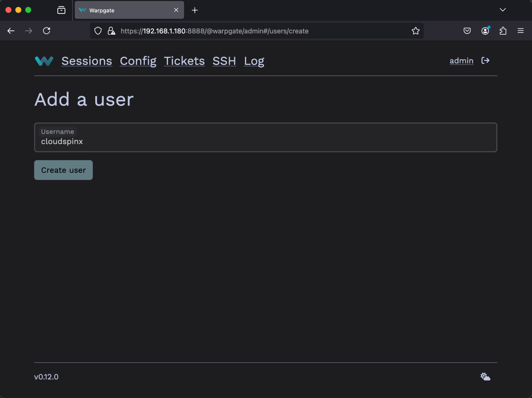Screen dimensions: 532x398
Task: Log out using the logout icon
Action: click(x=486, y=61)
